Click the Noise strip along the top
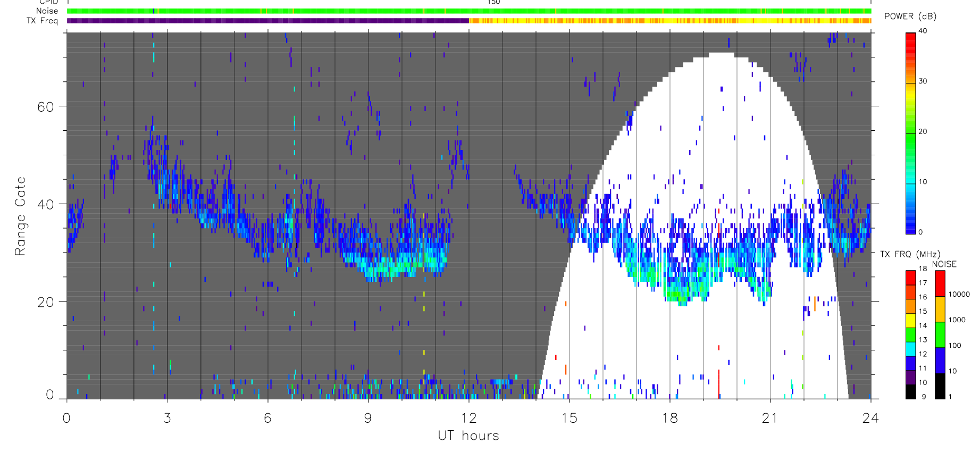Viewport: 980px width, 452px height. [469, 11]
